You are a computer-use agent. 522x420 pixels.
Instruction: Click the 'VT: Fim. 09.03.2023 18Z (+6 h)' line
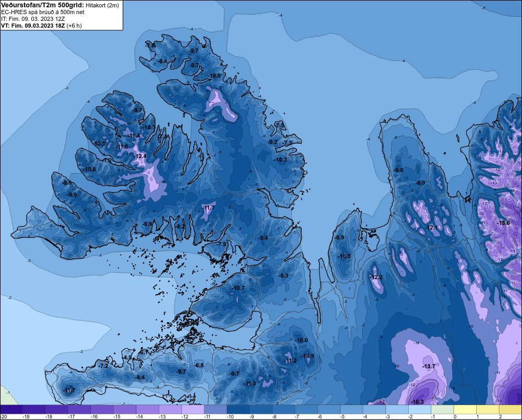[41, 26]
